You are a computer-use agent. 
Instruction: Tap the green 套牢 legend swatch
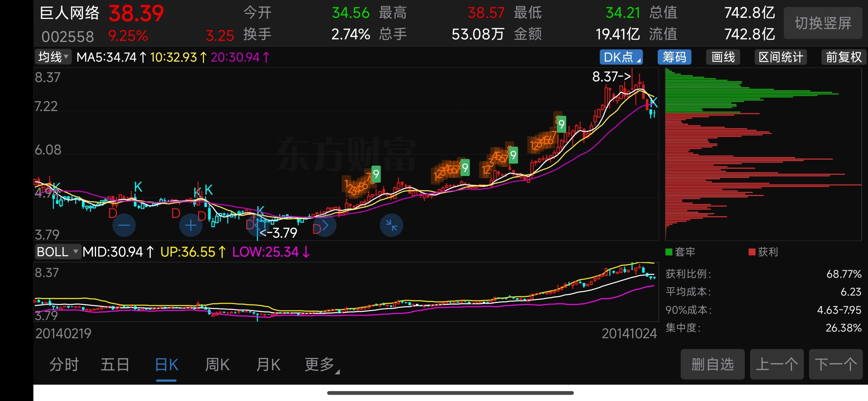tap(669, 252)
